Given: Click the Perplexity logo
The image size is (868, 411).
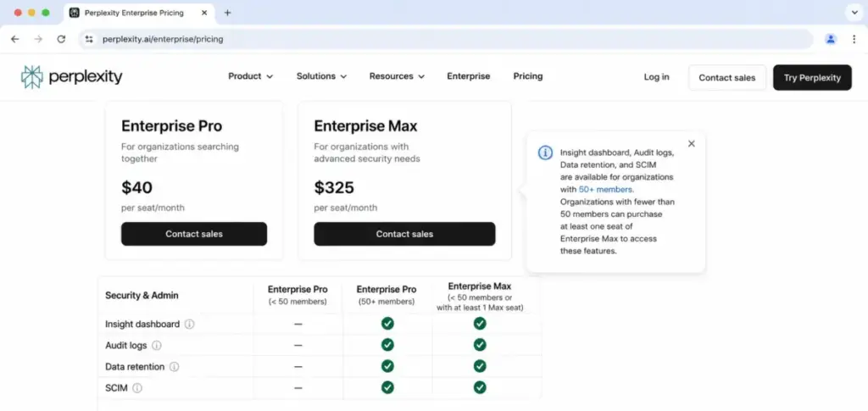Looking at the screenshot, I should 71,77.
